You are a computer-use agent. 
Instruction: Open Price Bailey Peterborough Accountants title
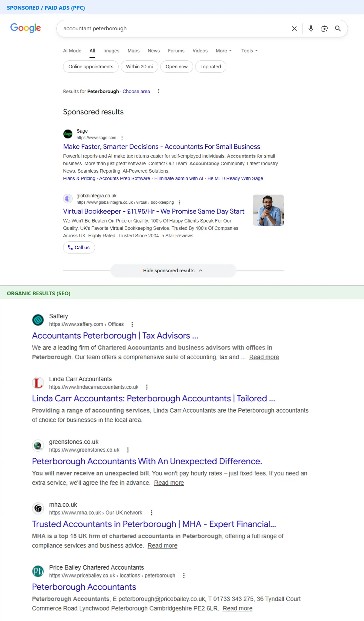click(84, 587)
